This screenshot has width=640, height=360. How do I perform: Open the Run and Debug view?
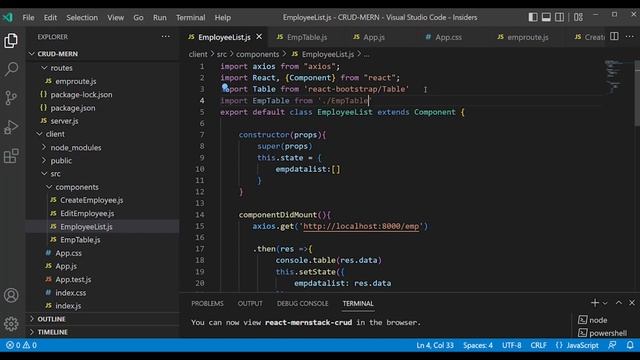pos(11,127)
